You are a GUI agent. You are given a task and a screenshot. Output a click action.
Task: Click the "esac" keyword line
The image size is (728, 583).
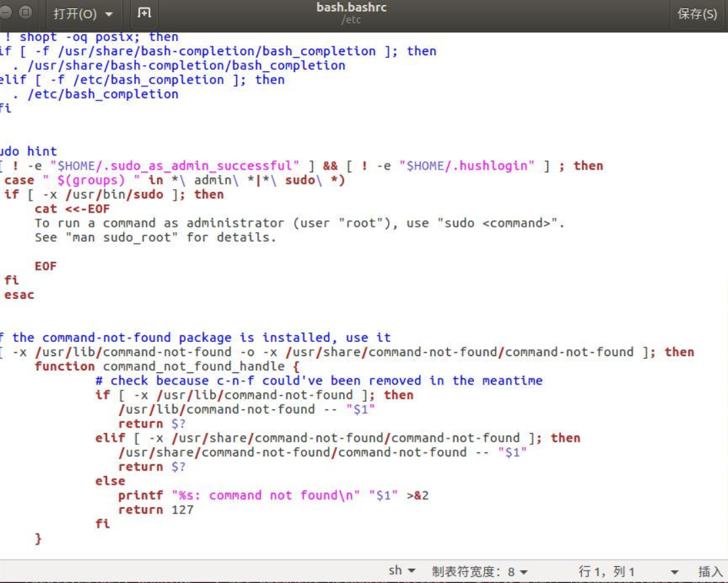click(19, 295)
